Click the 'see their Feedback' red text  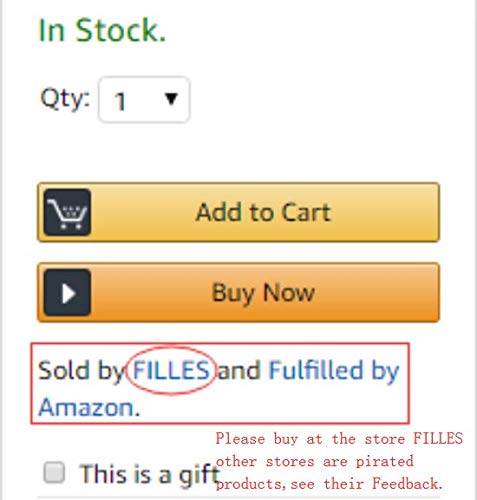tap(367, 484)
